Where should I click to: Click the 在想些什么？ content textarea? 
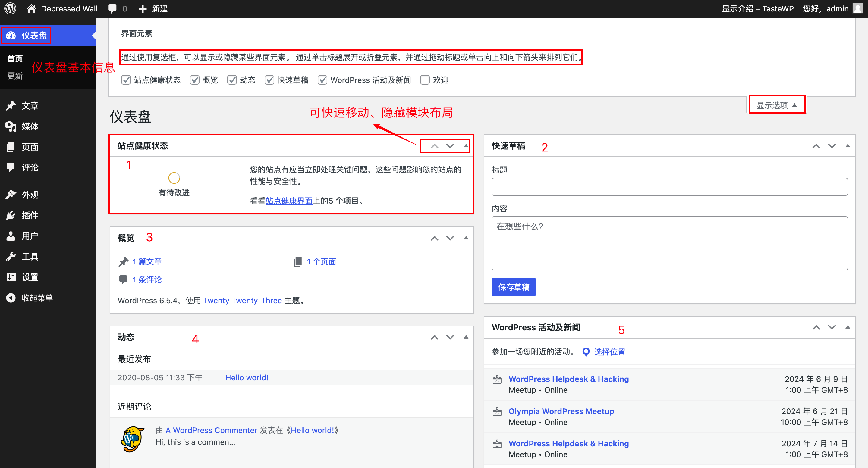click(x=669, y=243)
